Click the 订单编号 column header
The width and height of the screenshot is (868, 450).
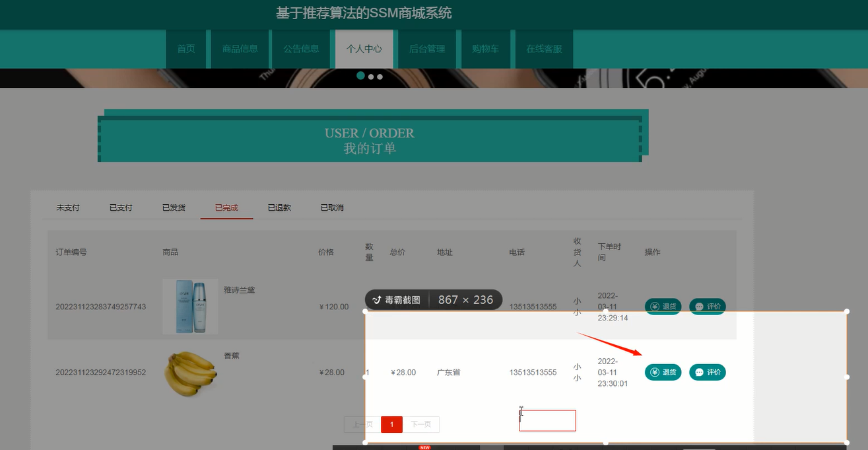tap(71, 252)
